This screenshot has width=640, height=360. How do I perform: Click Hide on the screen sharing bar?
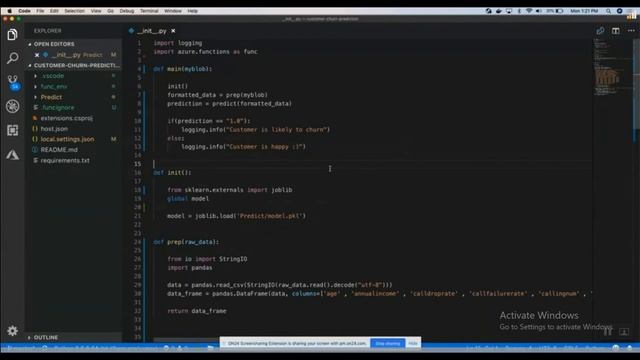click(413, 343)
